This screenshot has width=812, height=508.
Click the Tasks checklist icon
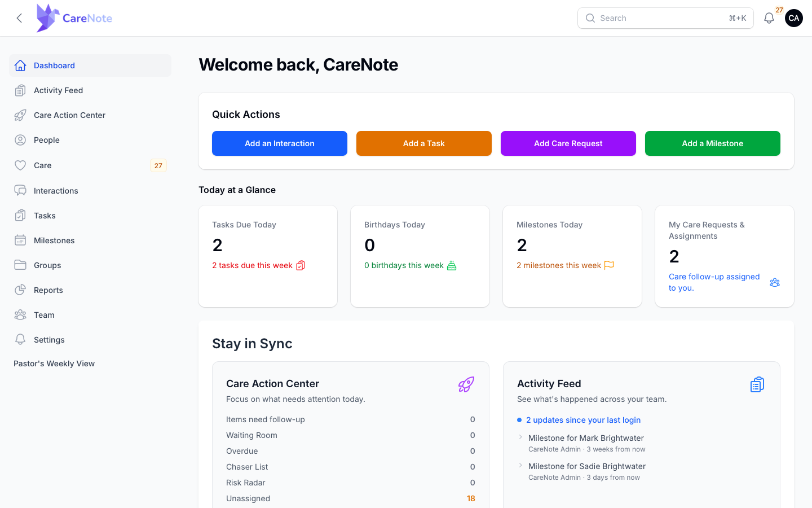pyautogui.click(x=20, y=216)
